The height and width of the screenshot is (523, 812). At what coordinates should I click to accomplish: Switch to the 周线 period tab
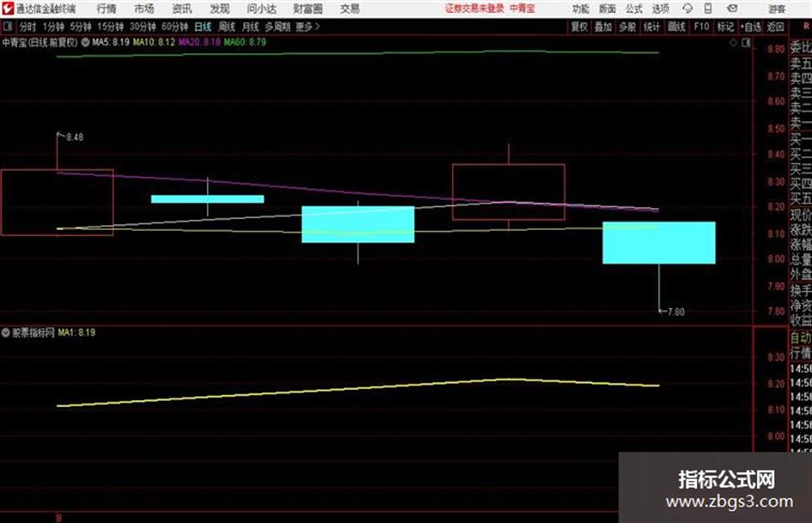pyautogui.click(x=226, y=27)
